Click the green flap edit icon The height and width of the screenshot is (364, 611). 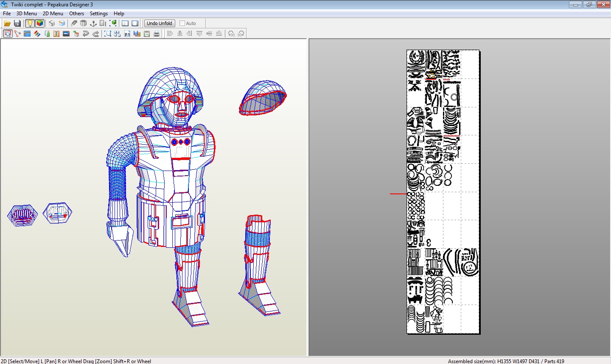coord(47,34)
